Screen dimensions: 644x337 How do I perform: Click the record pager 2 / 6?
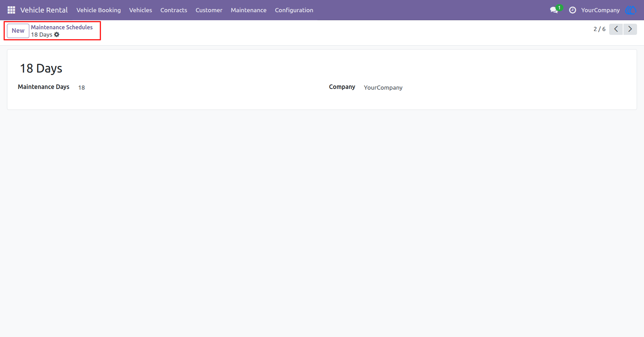click(599, 29)
